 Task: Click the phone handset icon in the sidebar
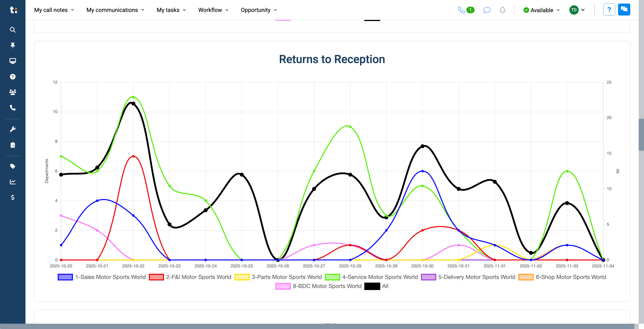(13, 108)
